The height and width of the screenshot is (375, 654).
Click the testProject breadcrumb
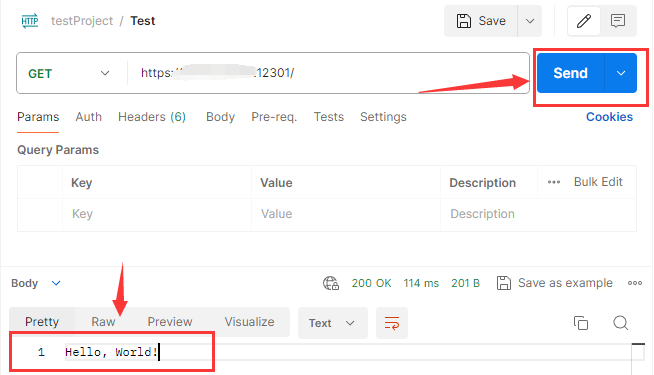tap(82, 21)
